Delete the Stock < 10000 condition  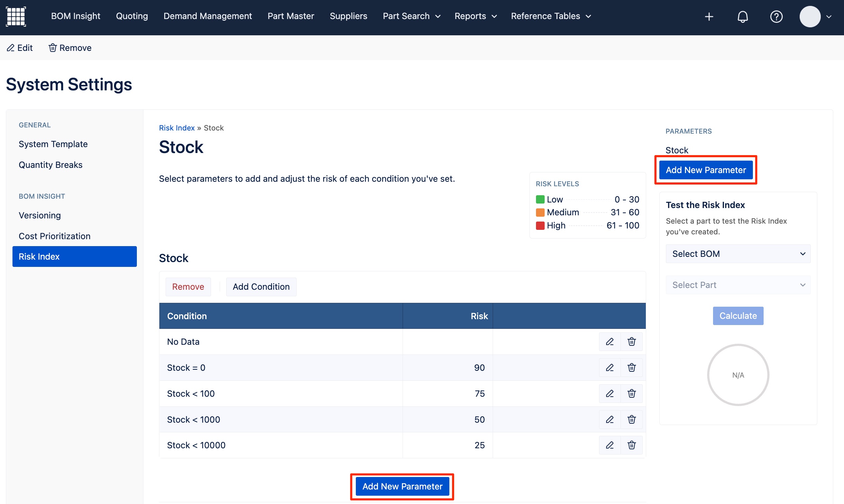[x=632, y=445]
